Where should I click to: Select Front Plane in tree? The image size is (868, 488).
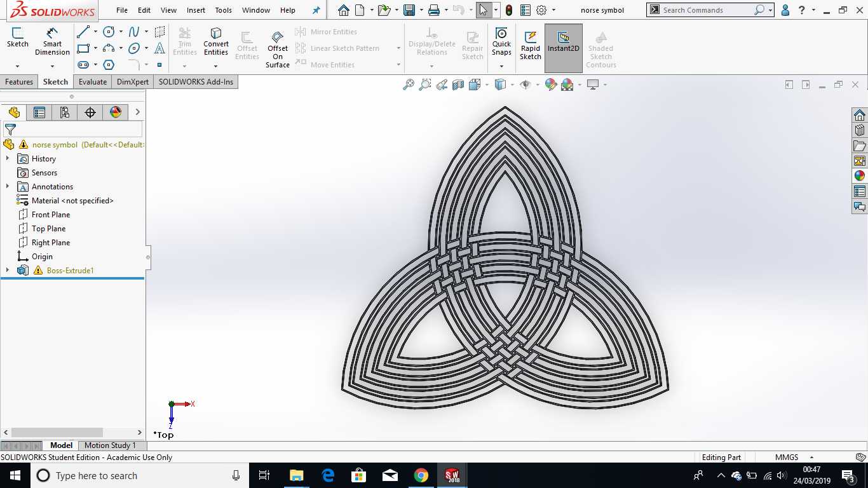coord(50,215)
